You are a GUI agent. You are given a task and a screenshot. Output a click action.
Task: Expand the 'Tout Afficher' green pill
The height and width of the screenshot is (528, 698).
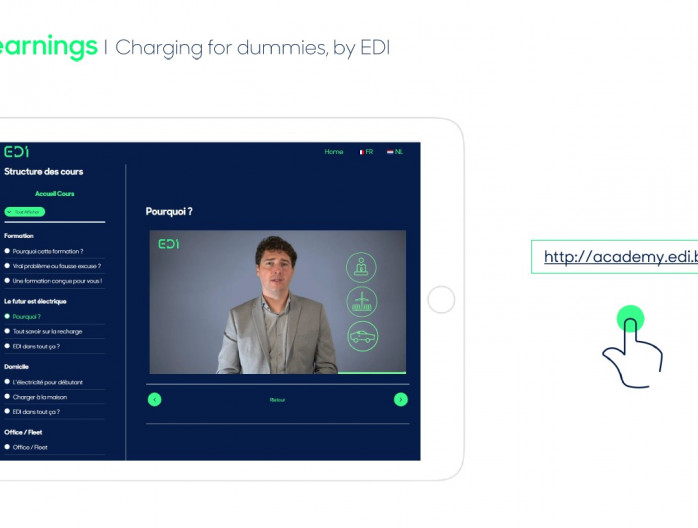(24, 212)
